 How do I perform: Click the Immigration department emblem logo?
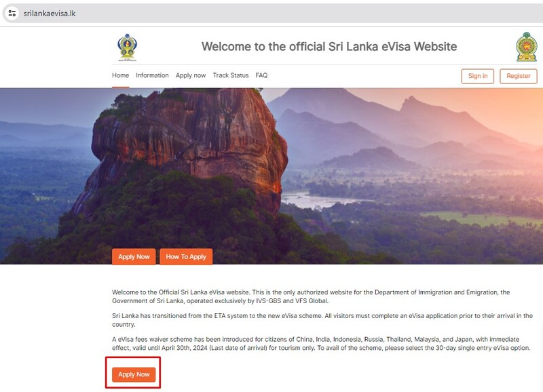click(128, 47)
